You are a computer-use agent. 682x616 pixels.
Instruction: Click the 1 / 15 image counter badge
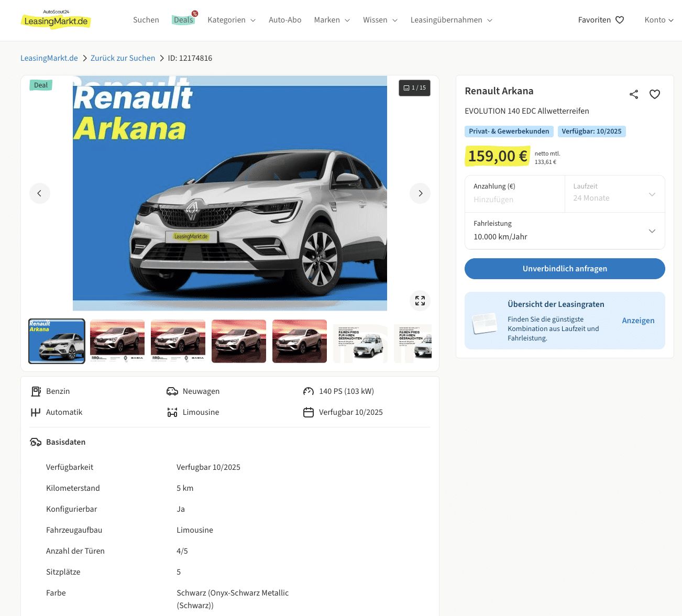click(414, 88)
